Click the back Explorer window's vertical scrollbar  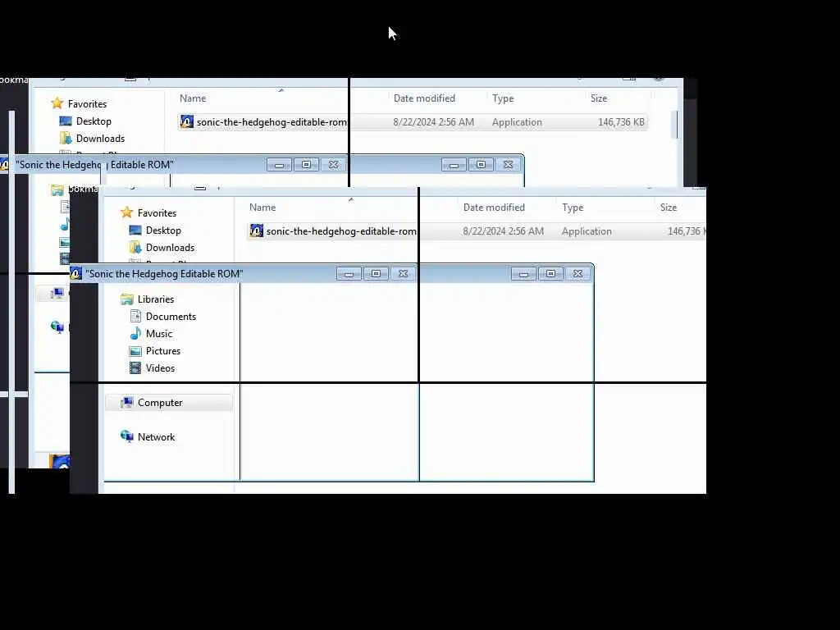(676, 123)
